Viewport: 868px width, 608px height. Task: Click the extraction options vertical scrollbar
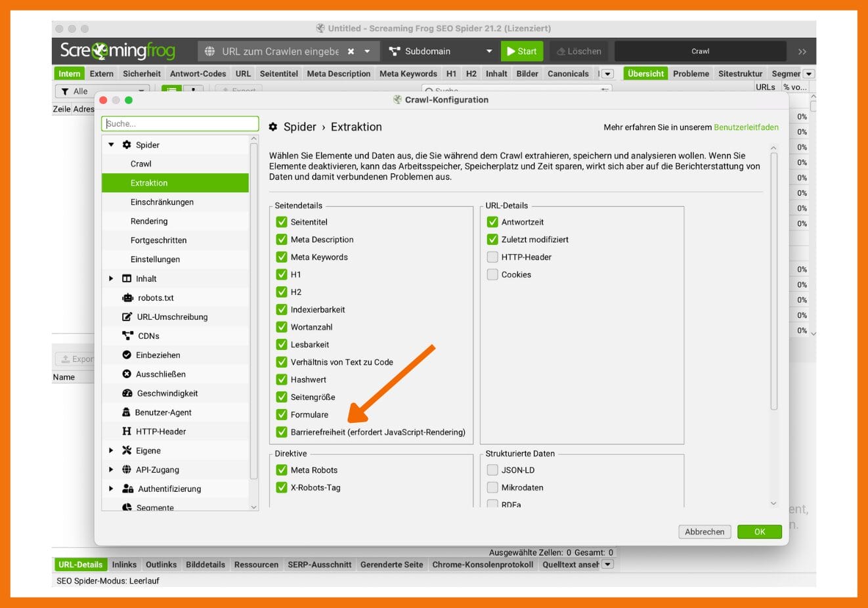click(x=773, y=282)
